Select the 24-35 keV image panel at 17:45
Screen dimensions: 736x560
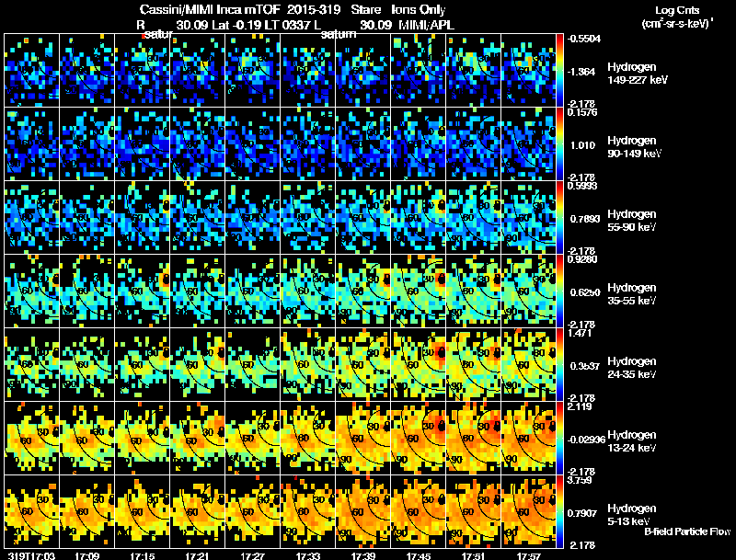coord(419,365)
